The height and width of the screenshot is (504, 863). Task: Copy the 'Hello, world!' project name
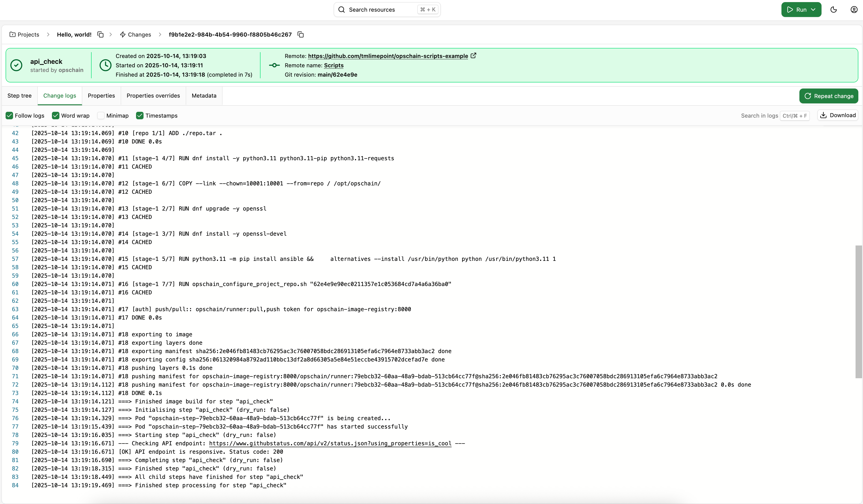point(100,34)
